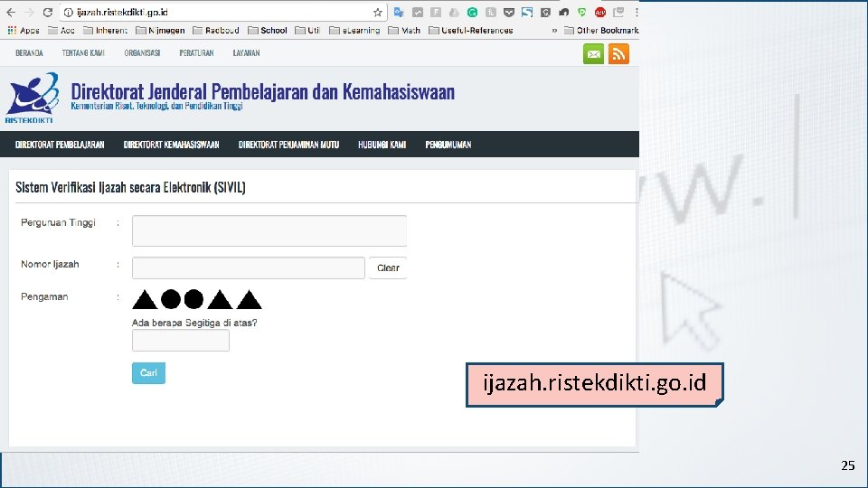The image size is (868, 488).
Task: Open the School bookmarks folder
Action: [x=268, y=31]
